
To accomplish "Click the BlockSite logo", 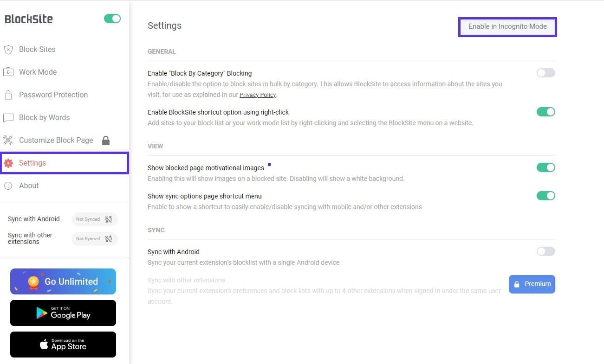I will click(29, 19).
